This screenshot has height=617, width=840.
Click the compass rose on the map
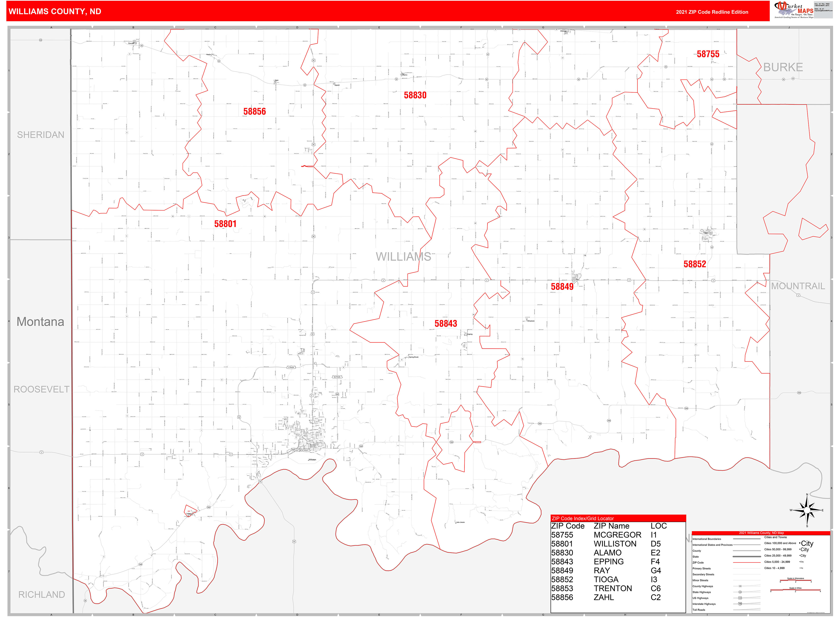point(807,510)
